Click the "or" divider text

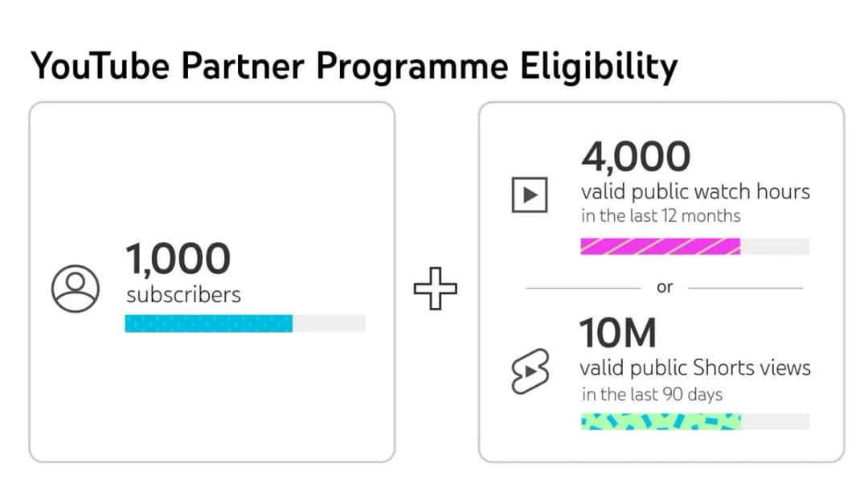665,287
